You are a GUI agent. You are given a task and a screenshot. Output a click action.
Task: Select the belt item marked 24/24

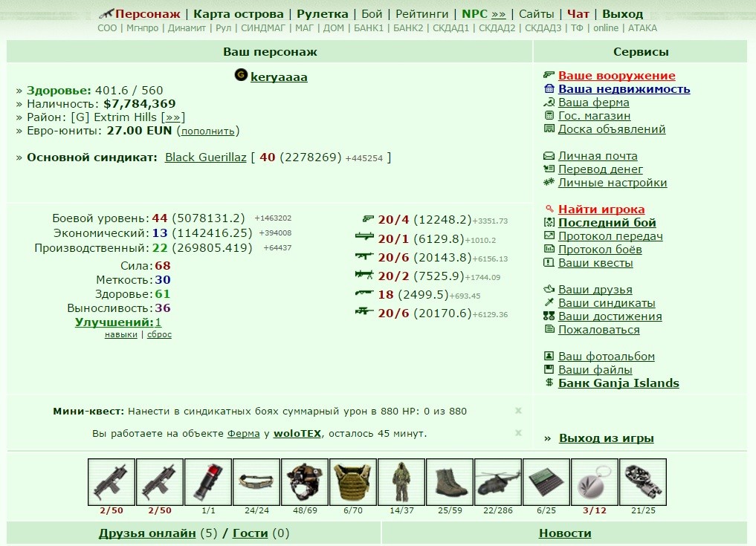[x=256, y=482]
